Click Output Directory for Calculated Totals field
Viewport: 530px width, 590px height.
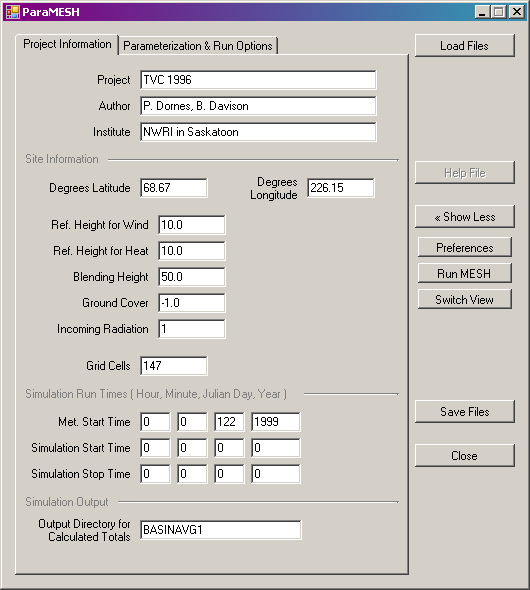pyautogui.click(x=221, y=530)
